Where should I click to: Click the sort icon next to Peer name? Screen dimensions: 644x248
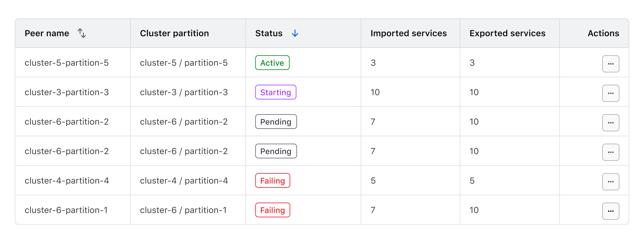tap(82, 33)
